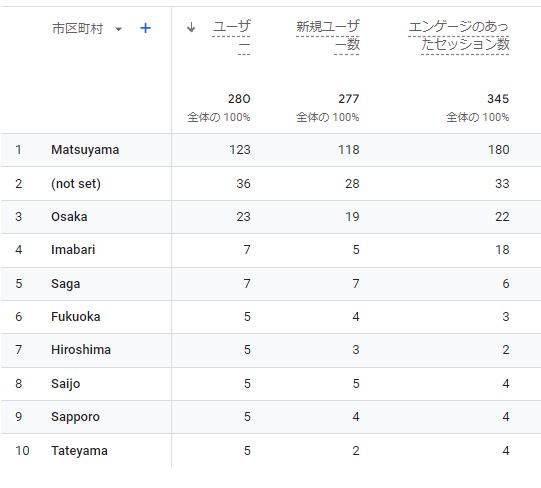Select the 市区町村 dimension label
The image size is (541, 488).
coord(77,28)
